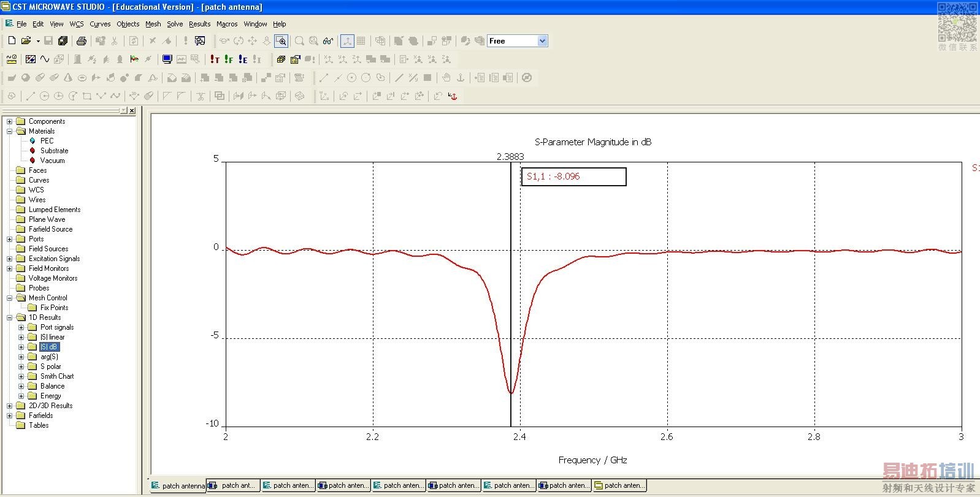Select the Smith Chart results item
This screenshot has width=980, height=497.
click(x=56, y=376)
